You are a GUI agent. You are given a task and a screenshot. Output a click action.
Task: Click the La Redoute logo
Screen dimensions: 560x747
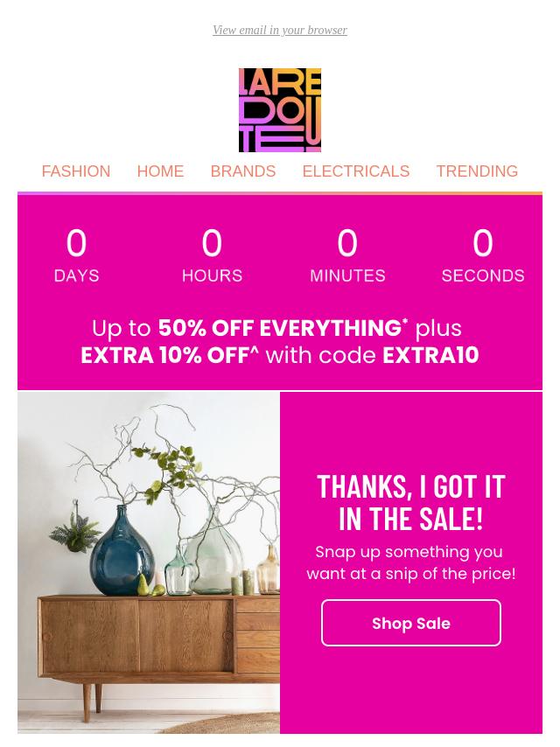[280, 110]
